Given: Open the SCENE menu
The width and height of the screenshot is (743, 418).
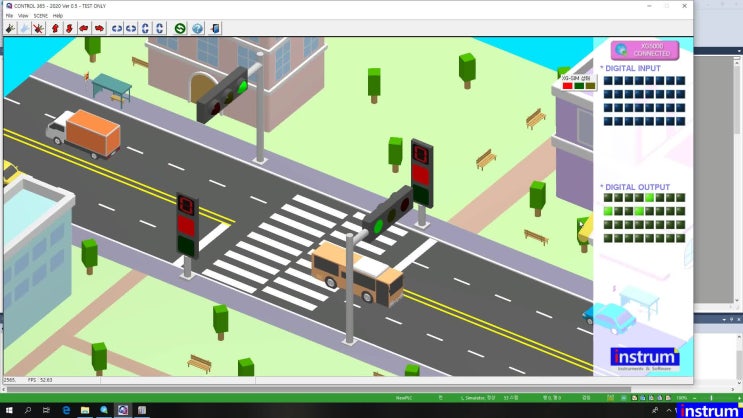Looking at the screenshot, I should click(x=41, y=16).
